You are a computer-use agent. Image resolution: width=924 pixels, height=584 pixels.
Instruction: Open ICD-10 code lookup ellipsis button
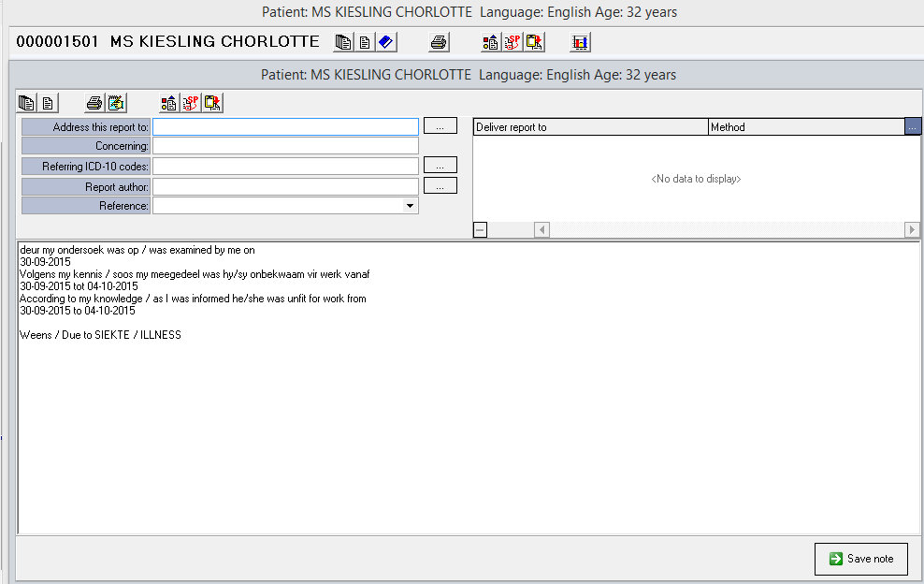coord(440,165)
